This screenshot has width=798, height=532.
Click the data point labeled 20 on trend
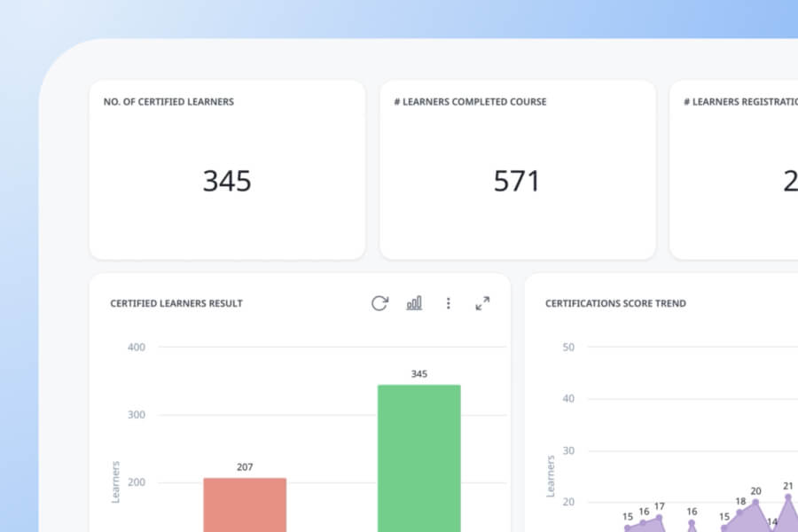[755, 502]
